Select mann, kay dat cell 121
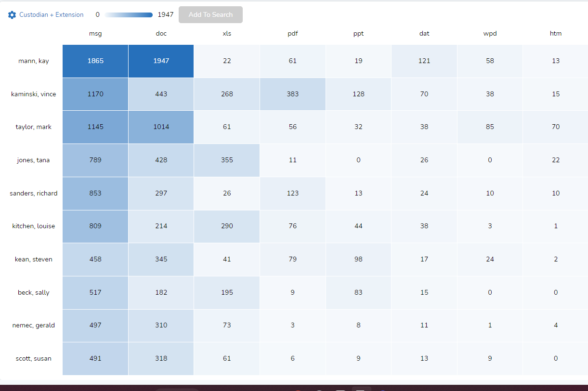 pos(424,61)
